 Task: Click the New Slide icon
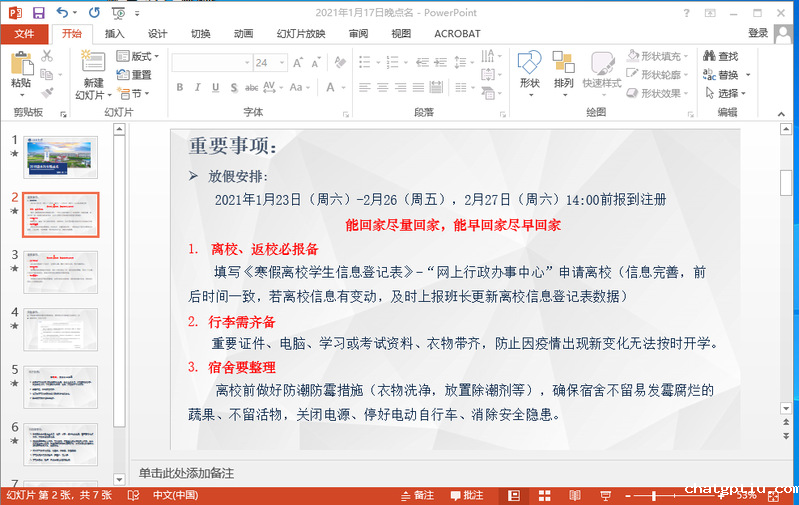(x=93, y=61)
